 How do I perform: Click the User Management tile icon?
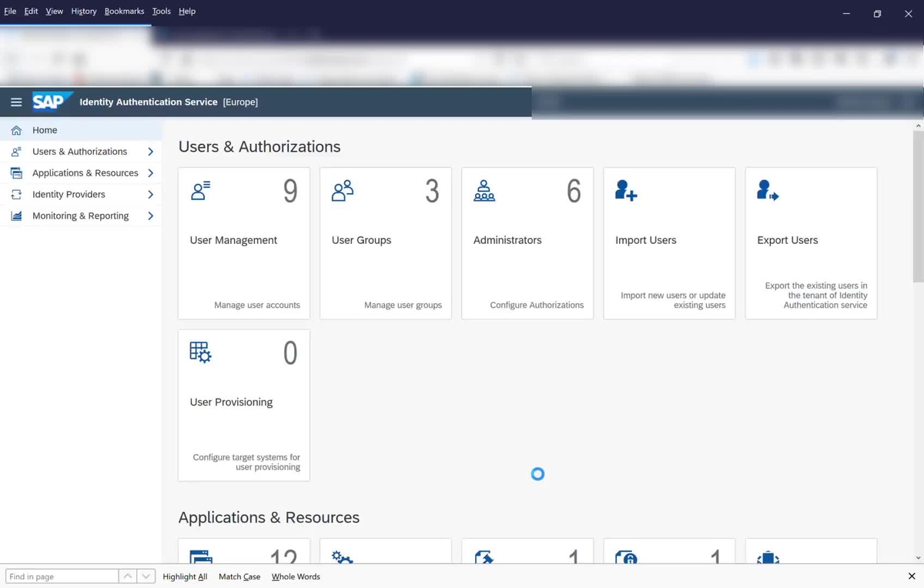pyautogui.click(x=200, y=191)
